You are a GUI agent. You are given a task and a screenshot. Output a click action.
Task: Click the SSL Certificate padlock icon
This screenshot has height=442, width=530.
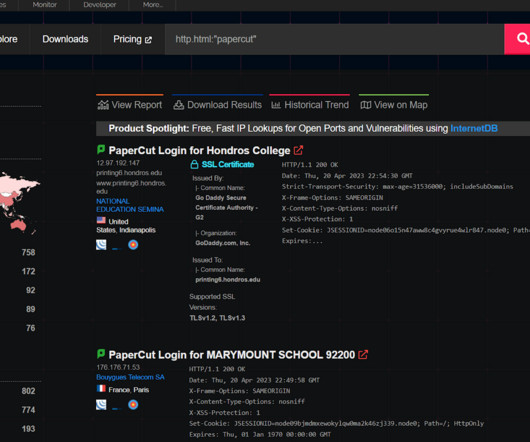point(194,165)
